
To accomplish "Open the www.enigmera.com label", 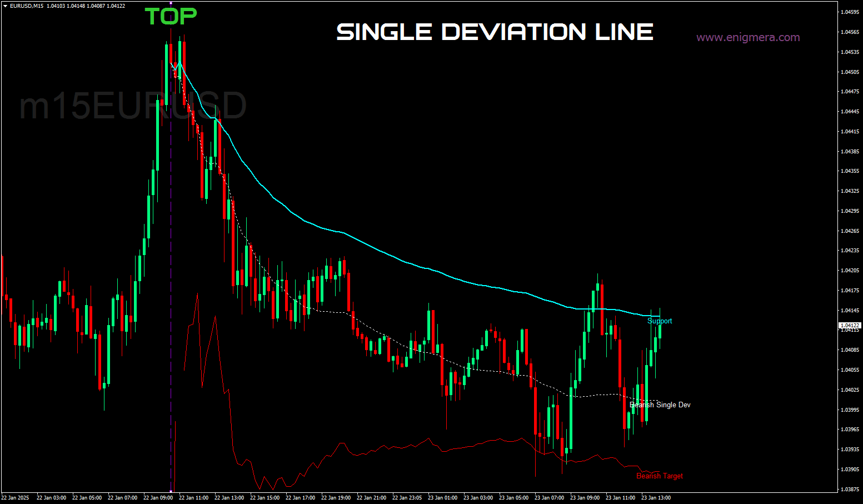I will click(748, 37).
